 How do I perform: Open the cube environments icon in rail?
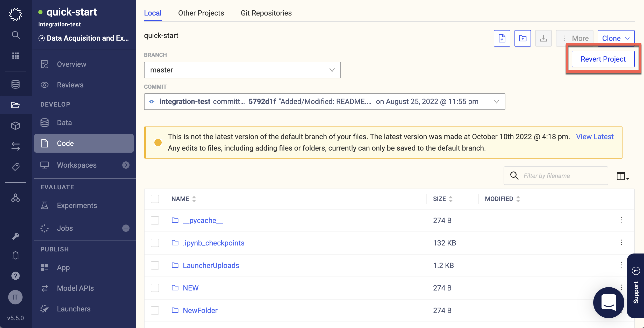(x=16, y=126)
